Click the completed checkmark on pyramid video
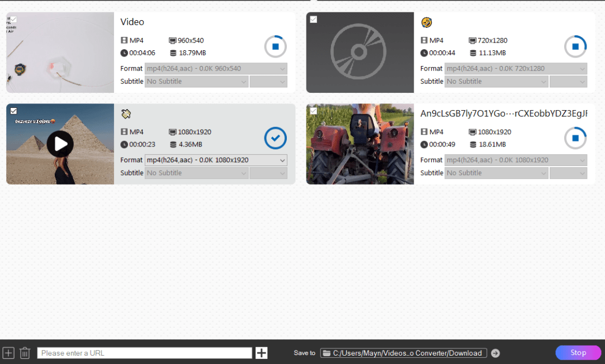 (x=275, y=138)
